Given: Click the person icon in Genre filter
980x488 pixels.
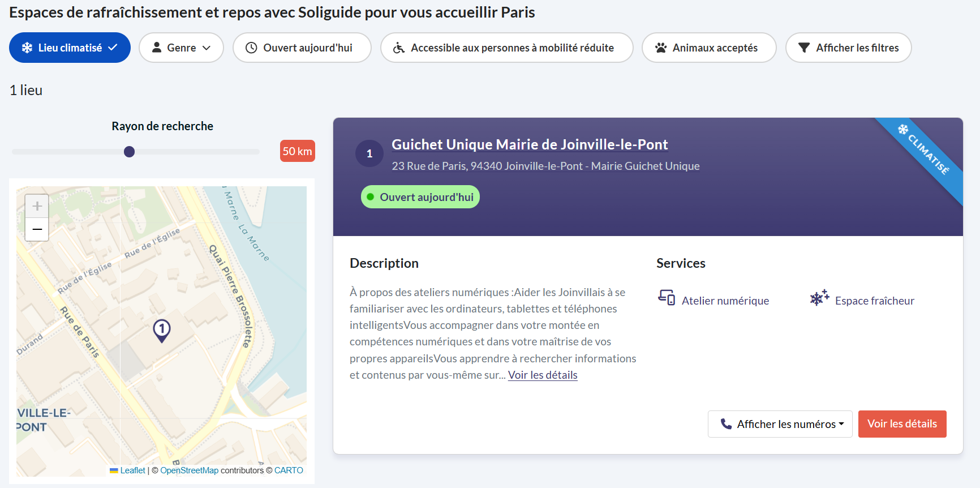Looking at the screenshot, I should click(157, 48).
